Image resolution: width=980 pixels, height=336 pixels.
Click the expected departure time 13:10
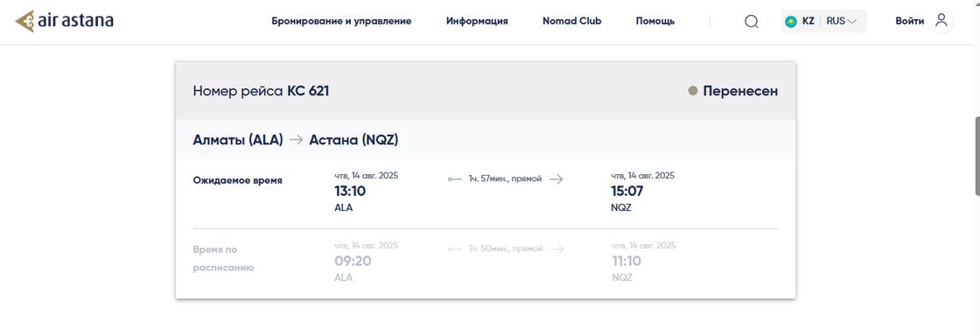(x=350, y=191)
